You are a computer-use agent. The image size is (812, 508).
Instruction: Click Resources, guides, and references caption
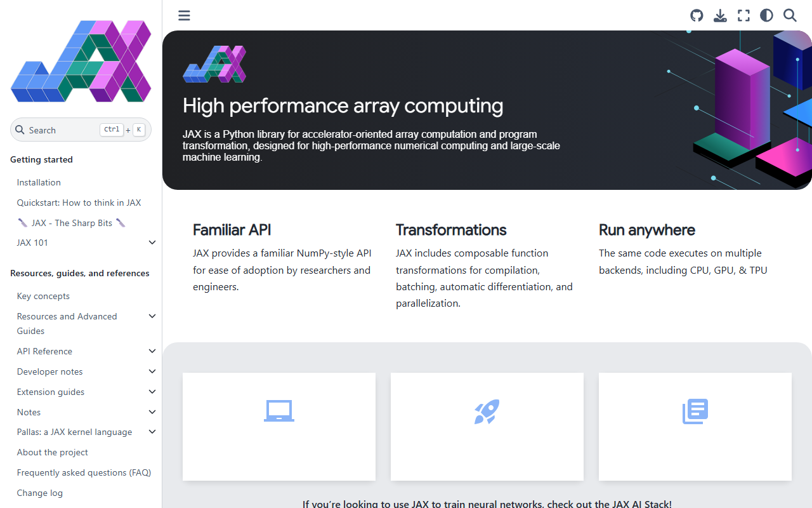coord(80,273)
